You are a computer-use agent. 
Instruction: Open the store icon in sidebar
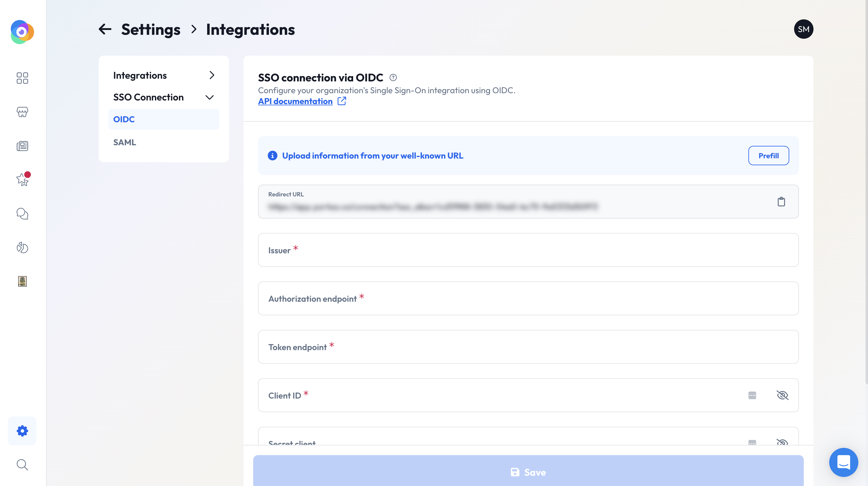tap(22, 112)
